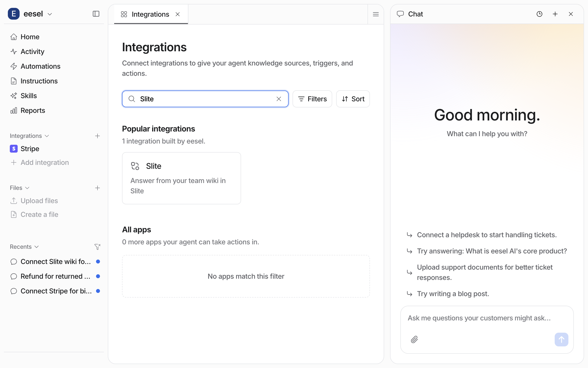Image resolution: width=588 pixels, height=368 pixels.
Task: Click the plus icon beside Integrations section
Action: 98,136
